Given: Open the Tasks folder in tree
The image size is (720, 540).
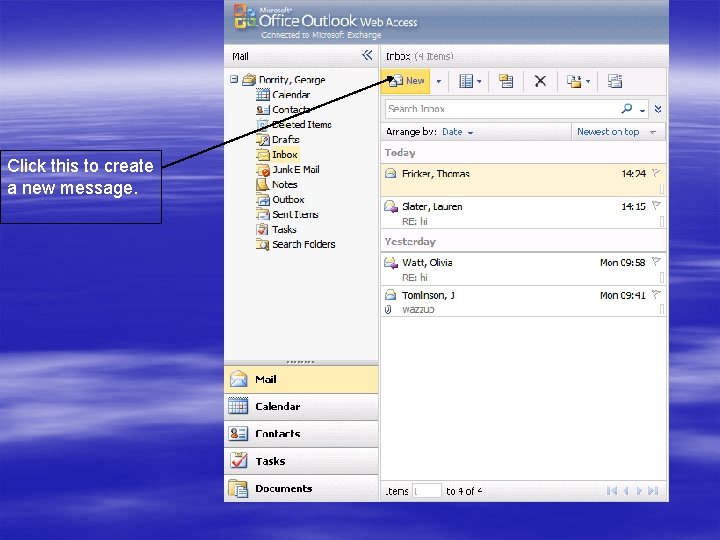Looking at the screenshot, I should coord(284,230).
